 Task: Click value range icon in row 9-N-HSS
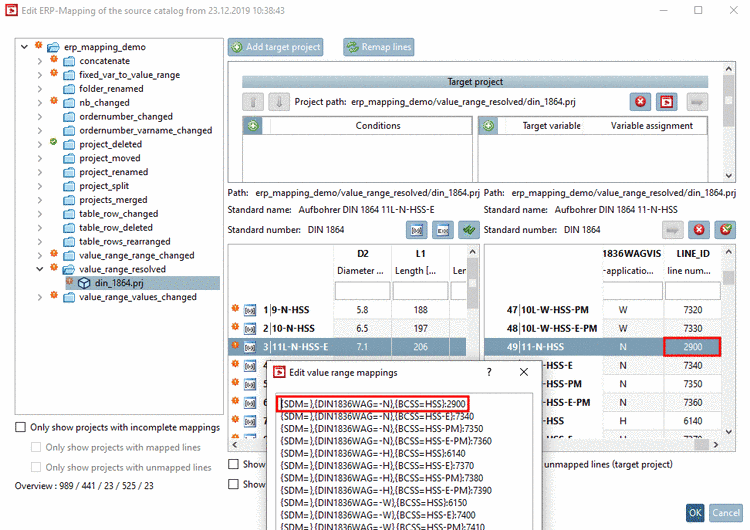point(250,310)
